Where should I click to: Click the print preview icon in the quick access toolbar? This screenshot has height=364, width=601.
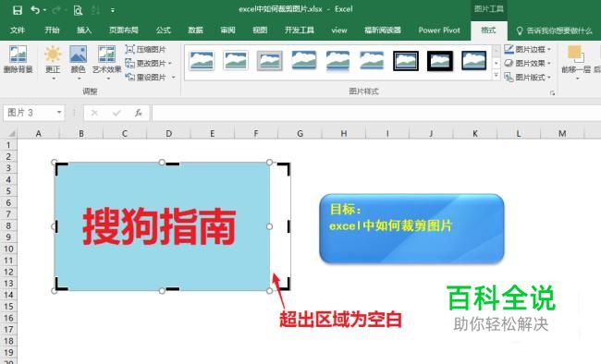click(78, 10)
